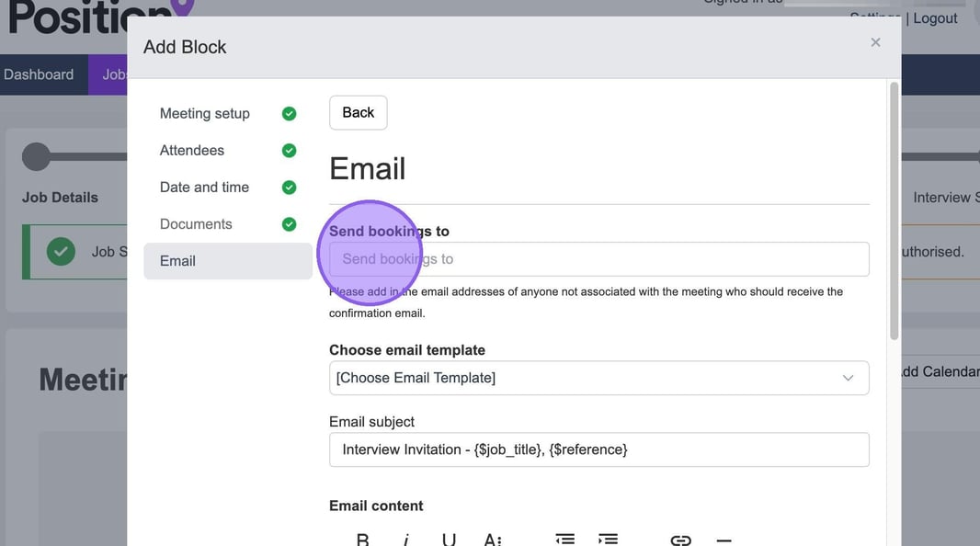Go to the Attendees step
Screen dimensions: 980x546
[192, 151]
